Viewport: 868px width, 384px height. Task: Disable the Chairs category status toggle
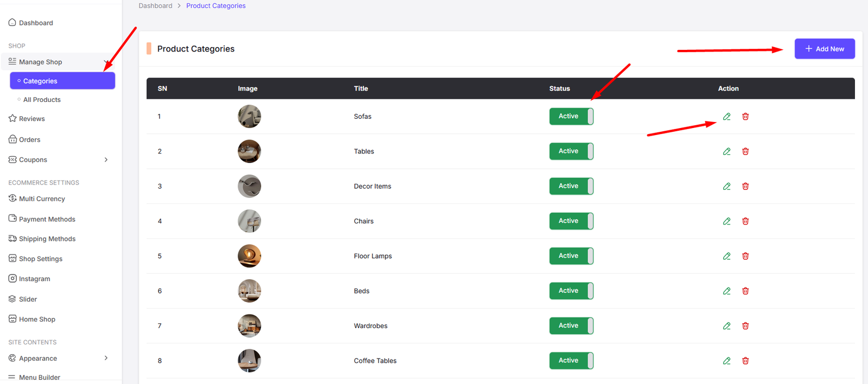coord(571,221)
